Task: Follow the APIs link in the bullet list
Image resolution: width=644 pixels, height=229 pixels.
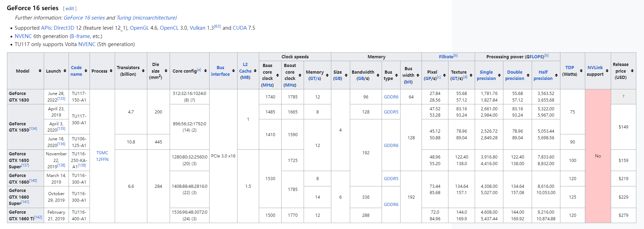Action: click(x=47, y=28)
